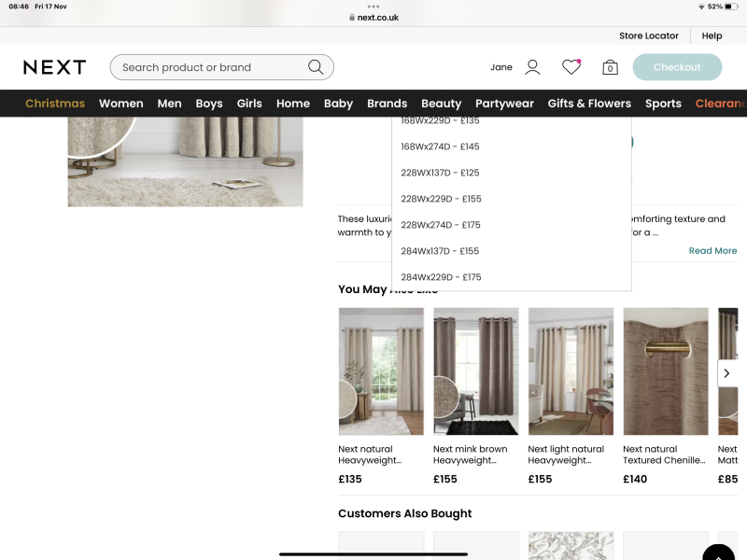Open the Help link
747x560 pixels.
tap(712, 35)
